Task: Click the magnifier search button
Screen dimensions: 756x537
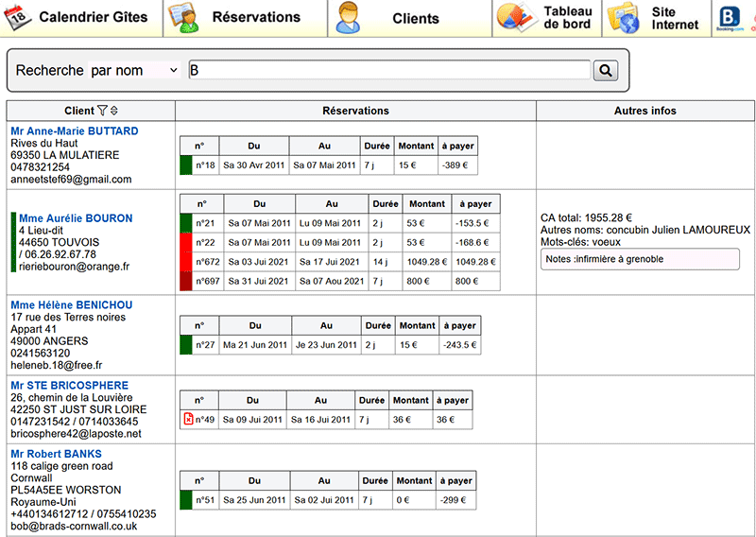Action: (605, 70)
